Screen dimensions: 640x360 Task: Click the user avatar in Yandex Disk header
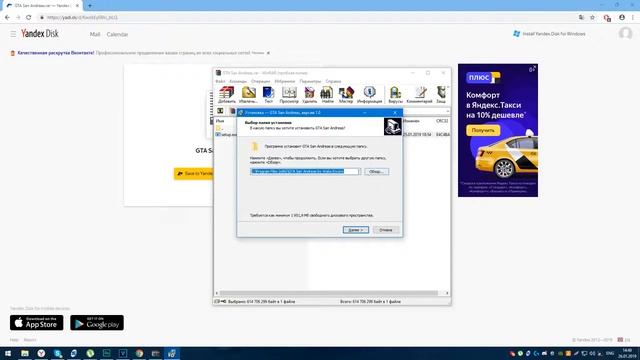tap(625, 33)
